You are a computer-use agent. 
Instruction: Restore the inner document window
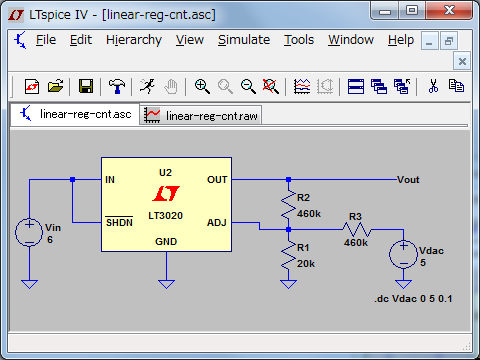(x=449, y=41)
